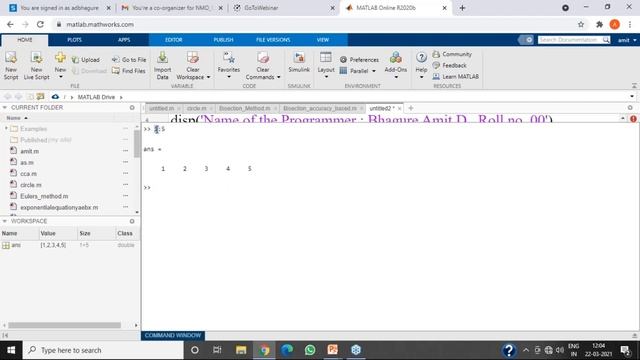Click the command window prompt
The image size is (640, 360).
coord(147,187)
